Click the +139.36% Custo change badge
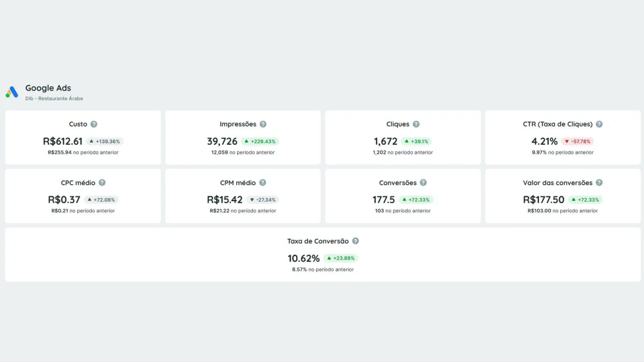Image resolution: width=644 pixels, height=362 pixels. 105,142
